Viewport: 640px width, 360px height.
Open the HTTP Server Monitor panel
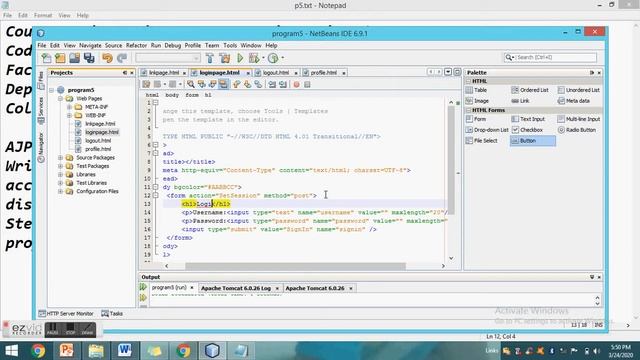coord(66,313)
